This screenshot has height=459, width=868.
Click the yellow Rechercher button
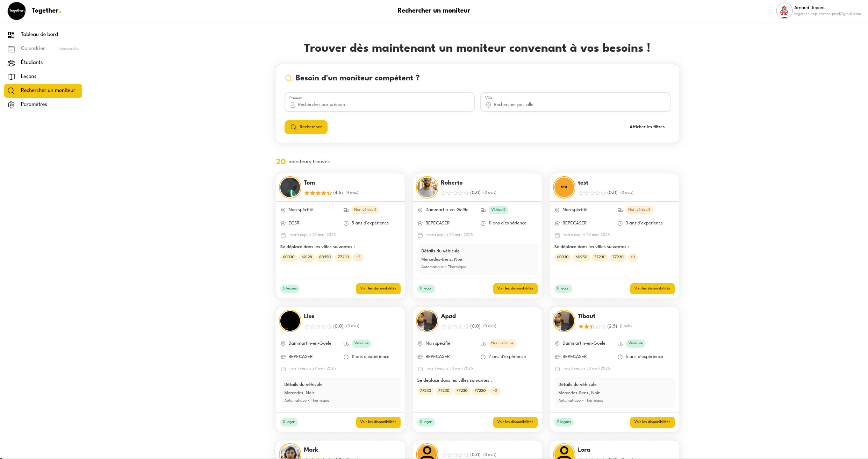pyautogui.click(x=306, y=127)
